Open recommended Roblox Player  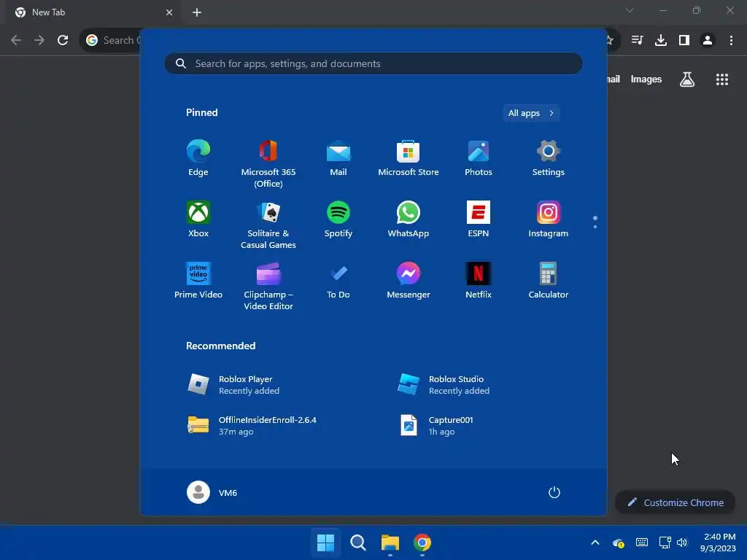coord(233,385)
